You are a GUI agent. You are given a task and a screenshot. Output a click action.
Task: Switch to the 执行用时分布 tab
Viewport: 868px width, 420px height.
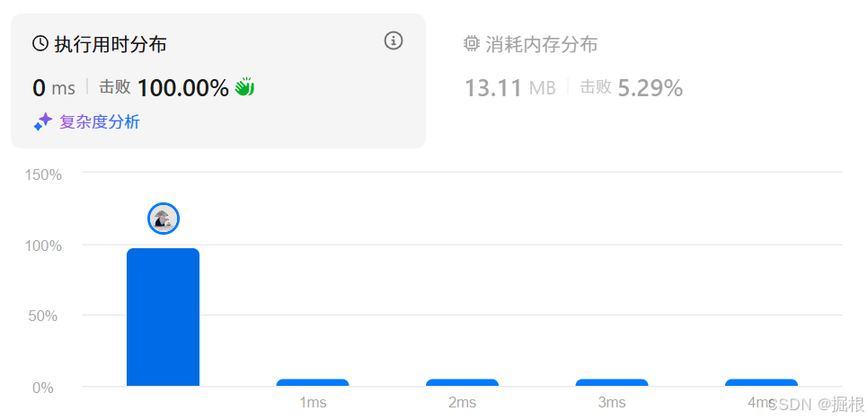click(111, 44)
